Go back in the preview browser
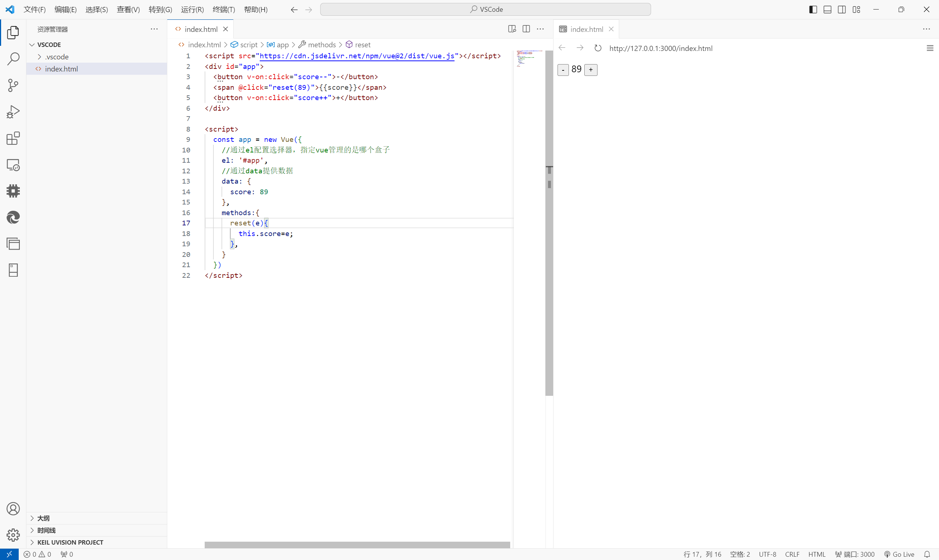The width and height of the screenshot is (939, 560). [562, 48]
